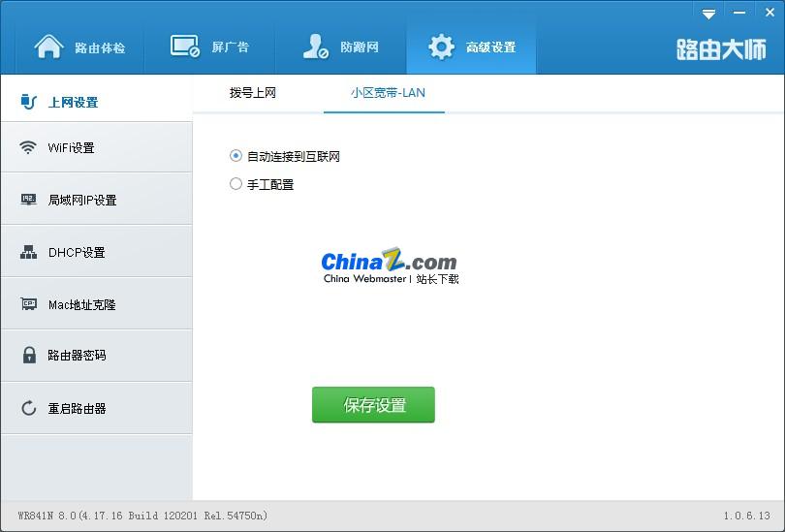
Task: Minimize the 路由大师 window
Action: click(739, 13)
